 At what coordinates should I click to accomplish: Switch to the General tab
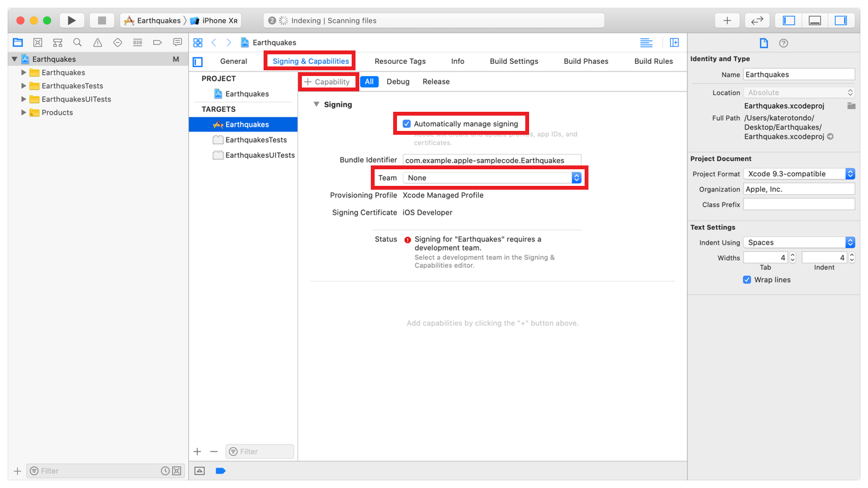pyautogui.click(x=234, y=61)
